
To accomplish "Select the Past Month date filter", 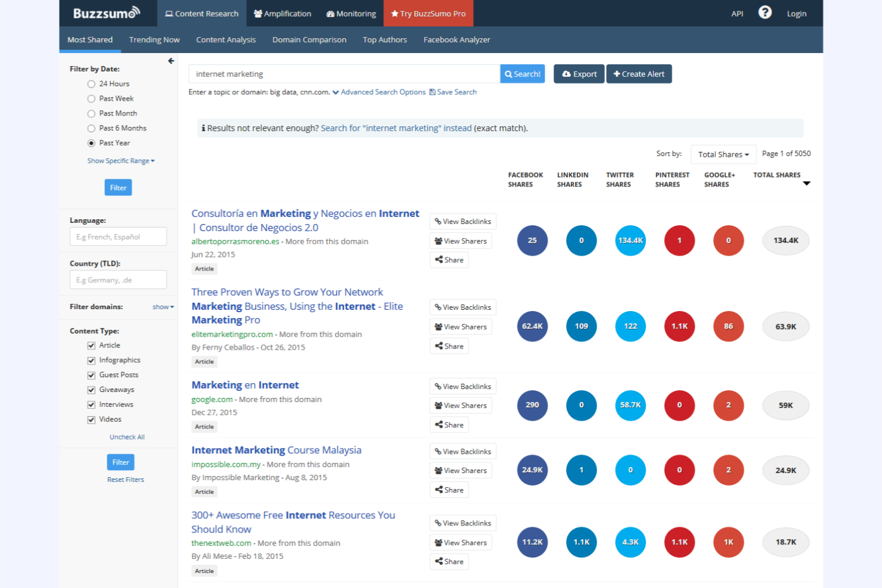I will [x=91, y=113].
